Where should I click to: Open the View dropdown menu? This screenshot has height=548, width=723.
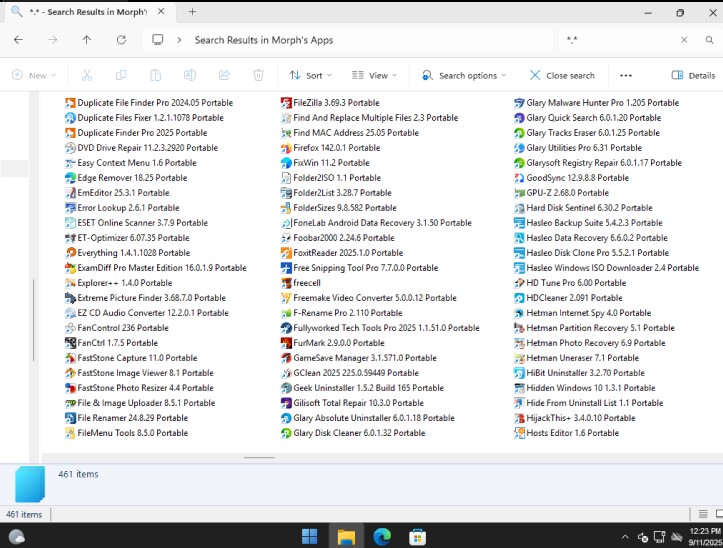[374, 75]
